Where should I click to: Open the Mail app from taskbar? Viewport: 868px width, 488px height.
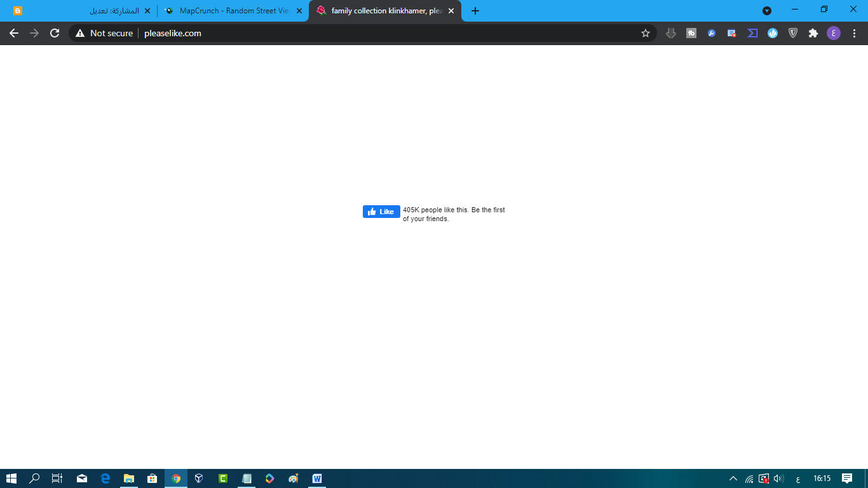click(82, 478)
